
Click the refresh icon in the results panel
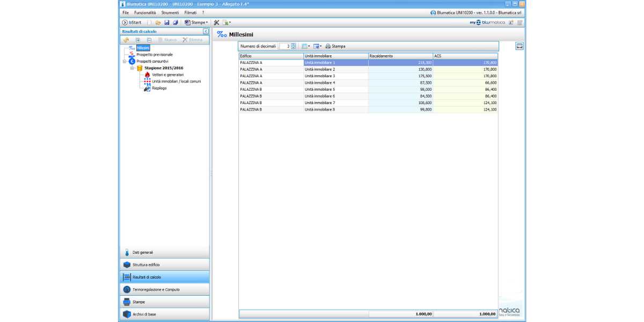tap(126, 40)
